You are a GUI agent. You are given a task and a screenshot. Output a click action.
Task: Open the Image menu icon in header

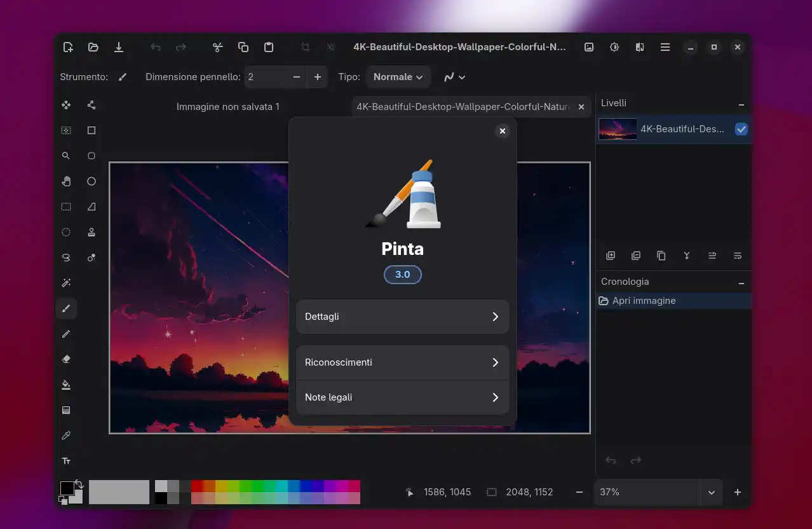(x=589, y=47)
